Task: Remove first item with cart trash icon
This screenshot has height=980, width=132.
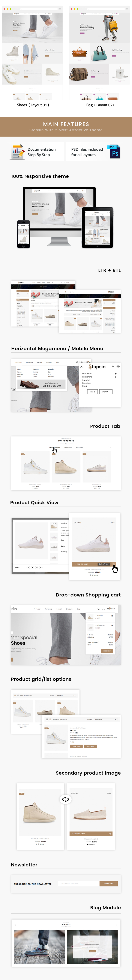Action: click(x=112, y=615)
